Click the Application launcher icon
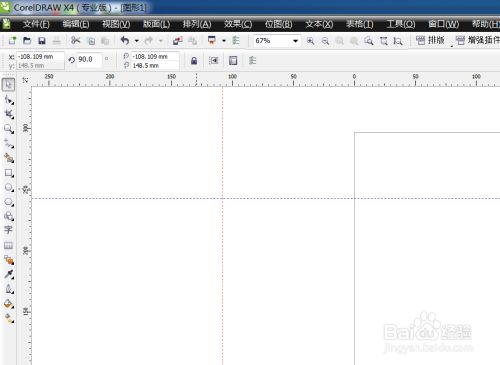The height and width of the screenshot is (365, 500). 212,41
